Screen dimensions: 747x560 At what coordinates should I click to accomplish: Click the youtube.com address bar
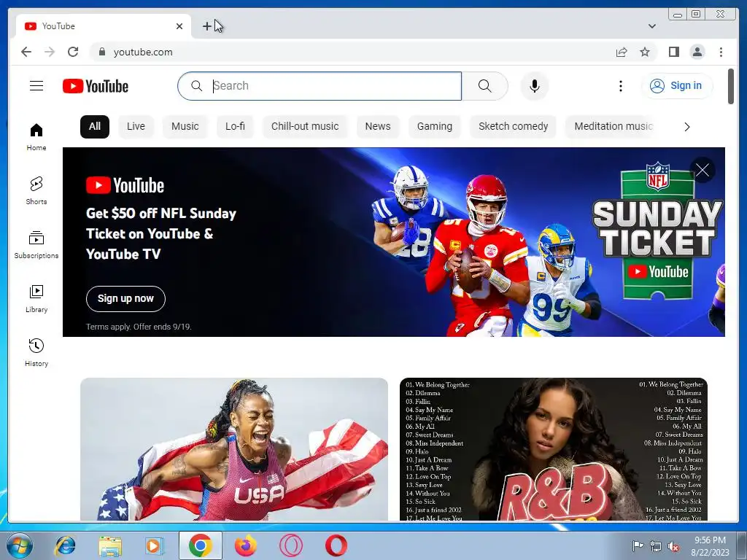[352, 52]
